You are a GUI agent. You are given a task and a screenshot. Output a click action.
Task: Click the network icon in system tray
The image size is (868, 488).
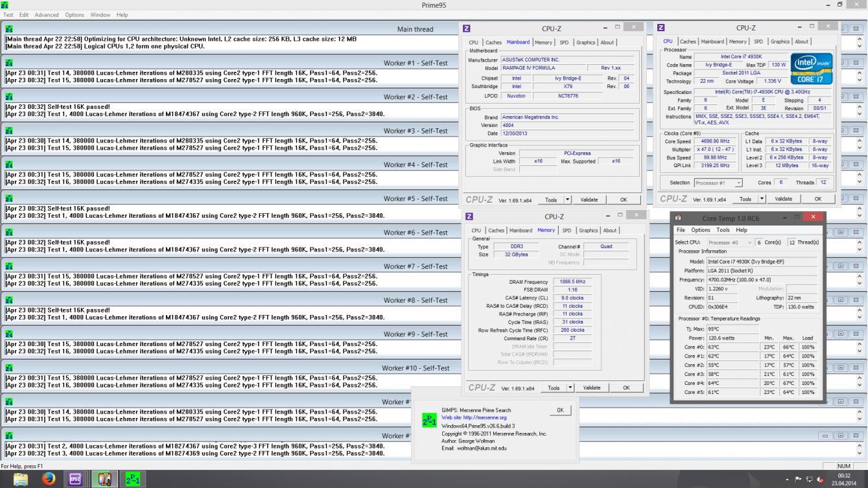pyautogui.click(x=810, y=480)
